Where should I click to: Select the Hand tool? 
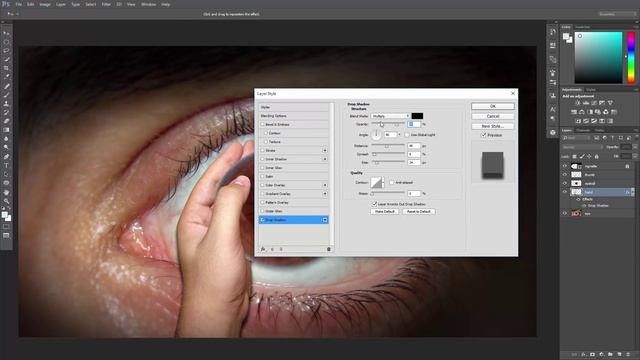pyautogui.click(x=6, y=192)
